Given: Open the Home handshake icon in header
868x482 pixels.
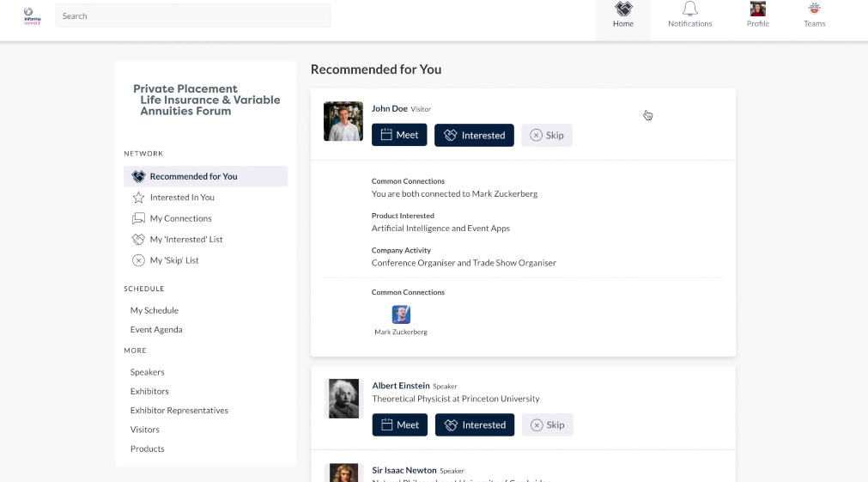Looking at the screenshot, I should tap(623, 9).
